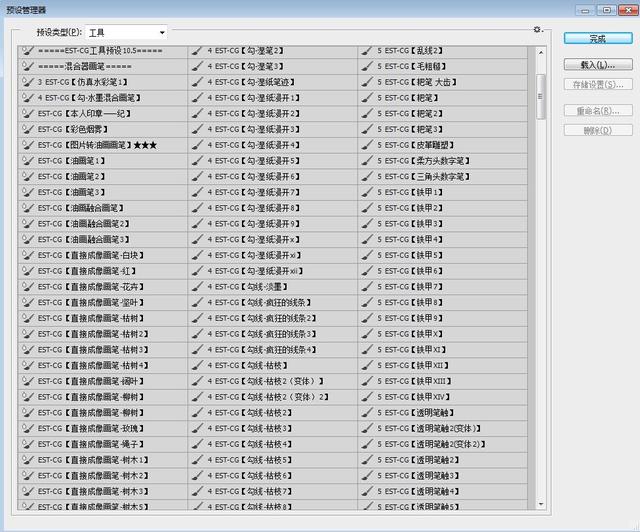
Task: Select preset EST-CG【图片转油画画笔】★★★
Action: click(103, 145)
